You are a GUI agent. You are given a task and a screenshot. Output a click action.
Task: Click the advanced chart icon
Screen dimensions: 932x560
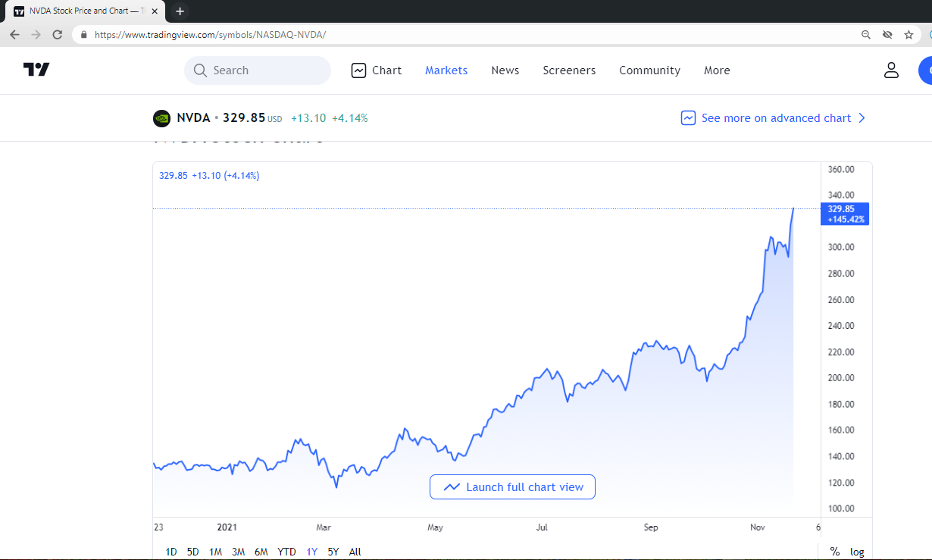coord(688,118)
